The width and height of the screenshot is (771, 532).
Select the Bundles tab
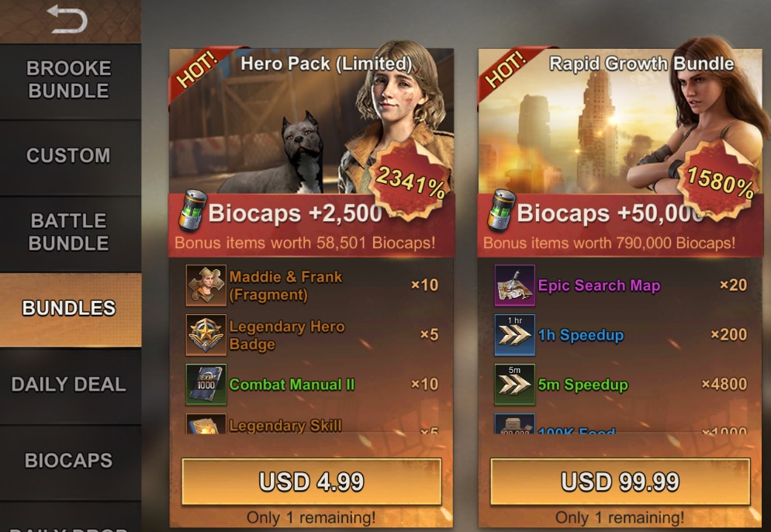pyautogui.click(x=71, y=309)
